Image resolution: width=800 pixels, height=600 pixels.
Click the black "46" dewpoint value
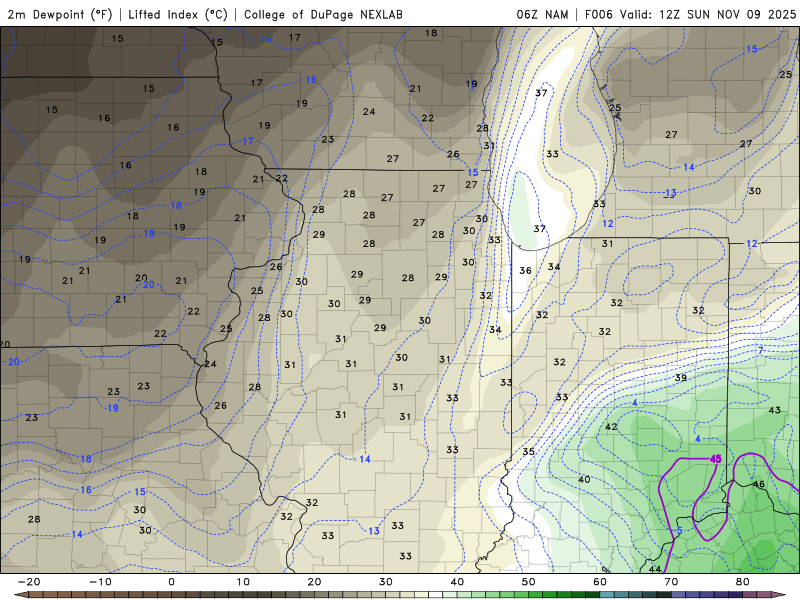click(759, 484)
